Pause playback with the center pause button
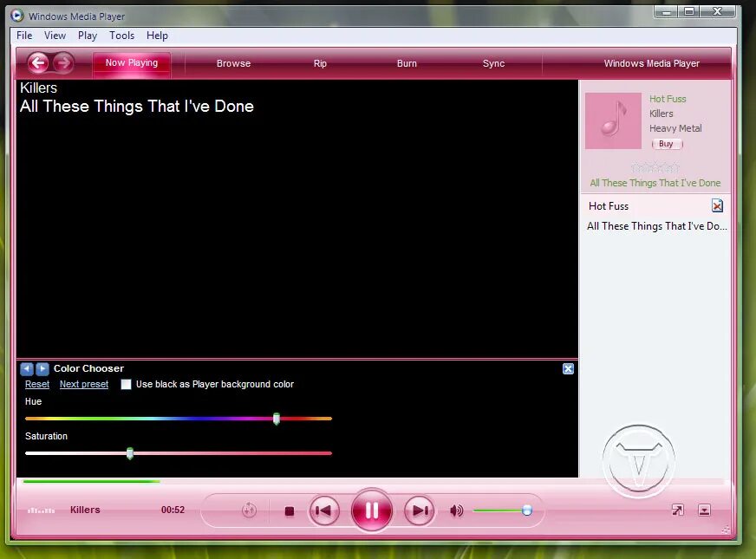Screen dimensions: 756x559 click(x=371, y=510)
